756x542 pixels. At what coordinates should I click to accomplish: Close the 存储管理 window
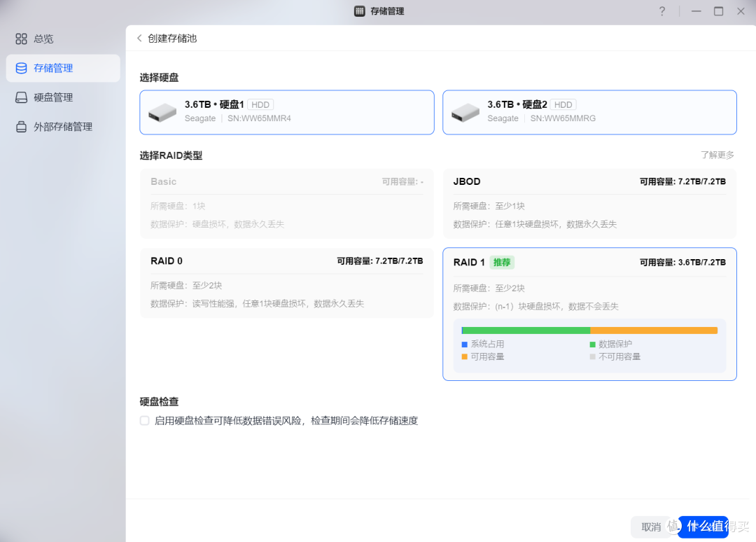[x=741, y=11]
